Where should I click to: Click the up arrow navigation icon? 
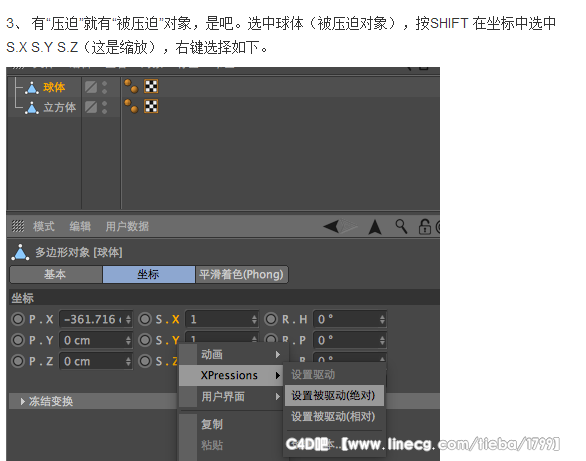[375, 226]
